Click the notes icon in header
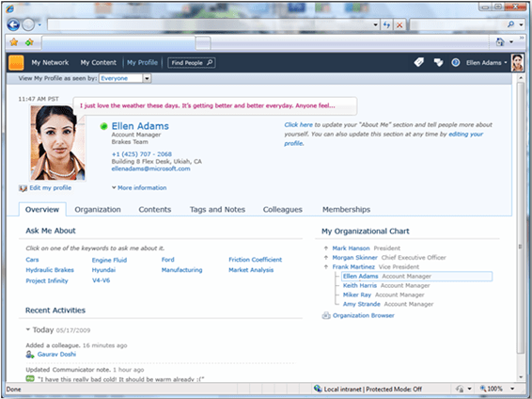The width and height of the screenshot is (532, 399). 438,62
